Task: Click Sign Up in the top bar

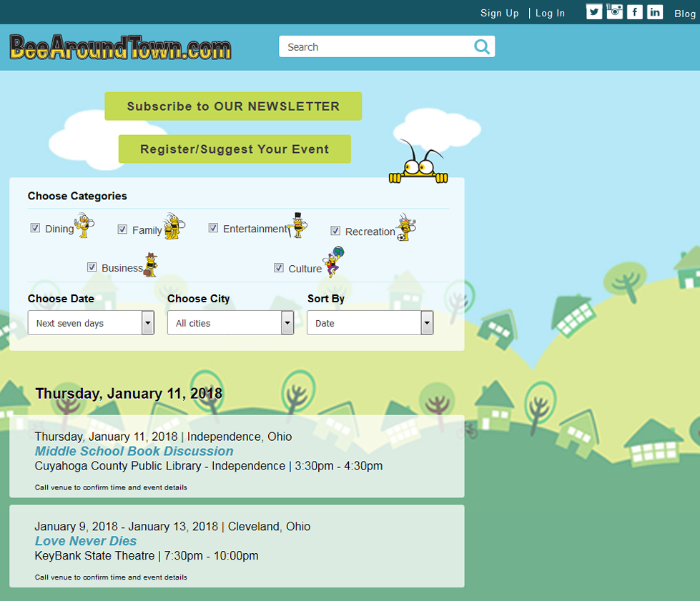Action: point(499,12)
